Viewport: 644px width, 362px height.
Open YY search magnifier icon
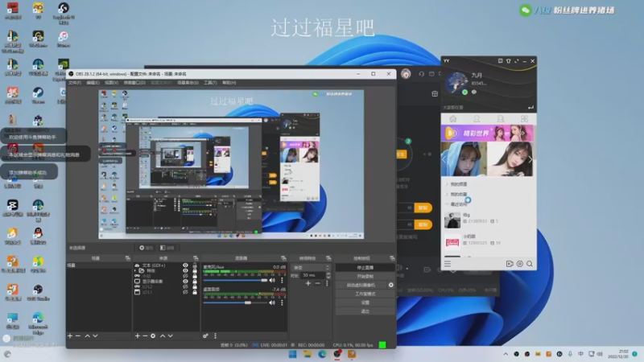pyautogui.click(x=530, y=264)
